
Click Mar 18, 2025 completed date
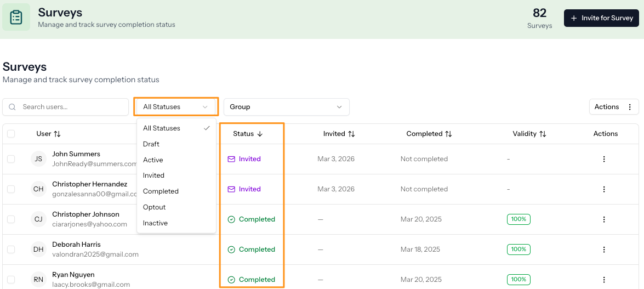click(420, 250)
